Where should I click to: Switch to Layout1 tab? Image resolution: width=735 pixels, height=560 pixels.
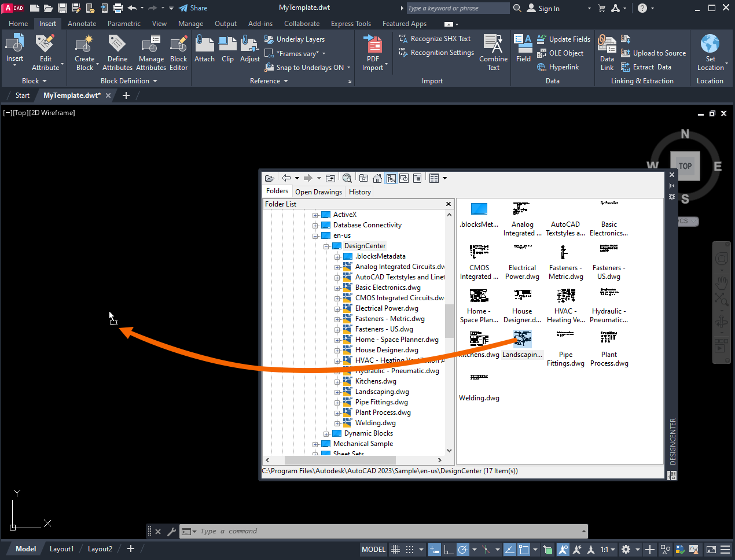(x=61, y=549)
